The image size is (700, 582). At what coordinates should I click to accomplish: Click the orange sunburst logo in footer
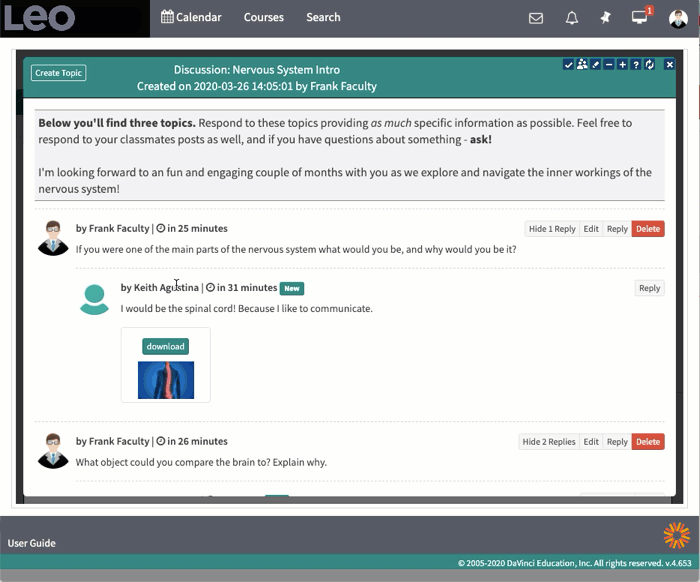(x=676, y=535)
